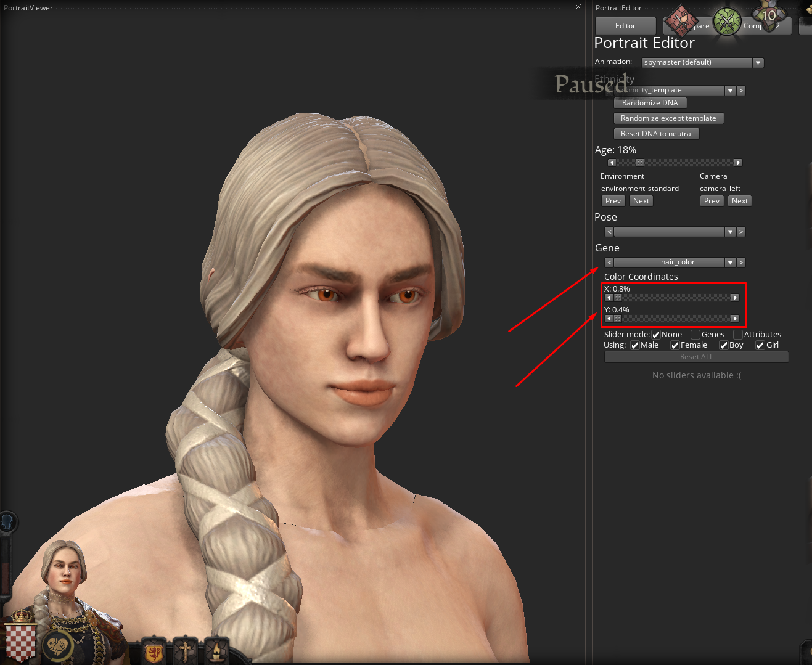Screen dimensions: 812x665
Task: Open the candle icon in bottom bar
Action: coord(216,651)
